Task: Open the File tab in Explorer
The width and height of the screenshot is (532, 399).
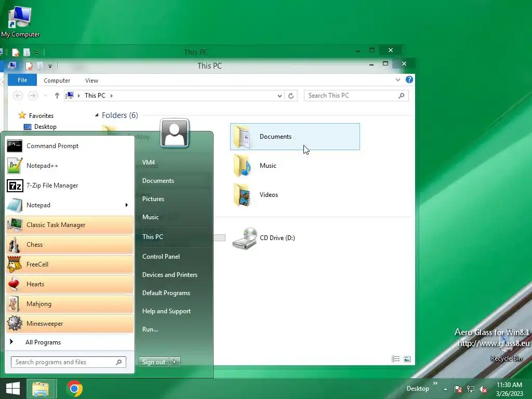Action: tap(22, 80)
